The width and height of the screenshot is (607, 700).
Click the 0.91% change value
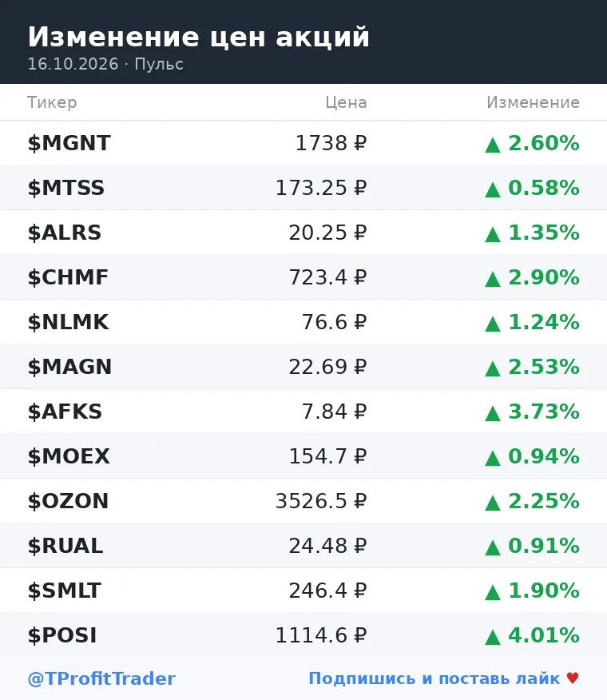pyautogui.click(x=544, y=546)
